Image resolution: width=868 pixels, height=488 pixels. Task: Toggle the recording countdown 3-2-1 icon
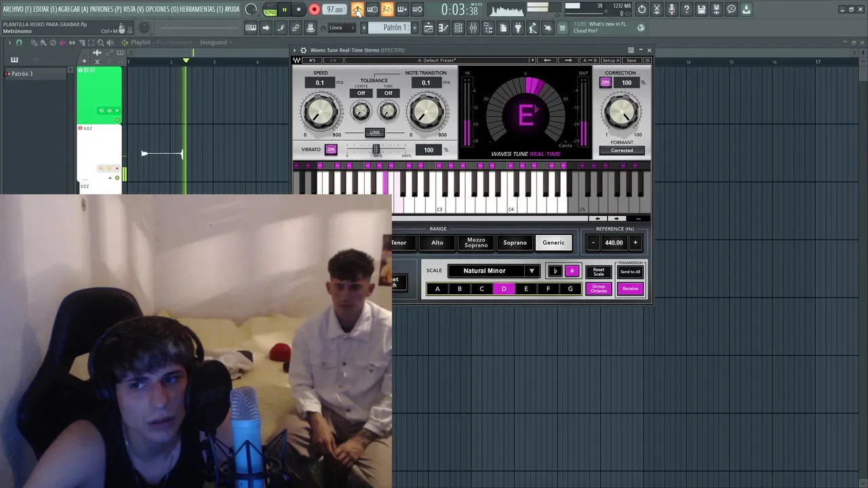(387, 9)
